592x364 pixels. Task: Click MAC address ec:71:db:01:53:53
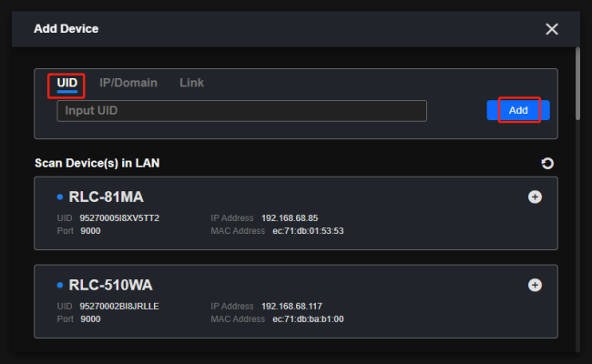click(308, 231)
